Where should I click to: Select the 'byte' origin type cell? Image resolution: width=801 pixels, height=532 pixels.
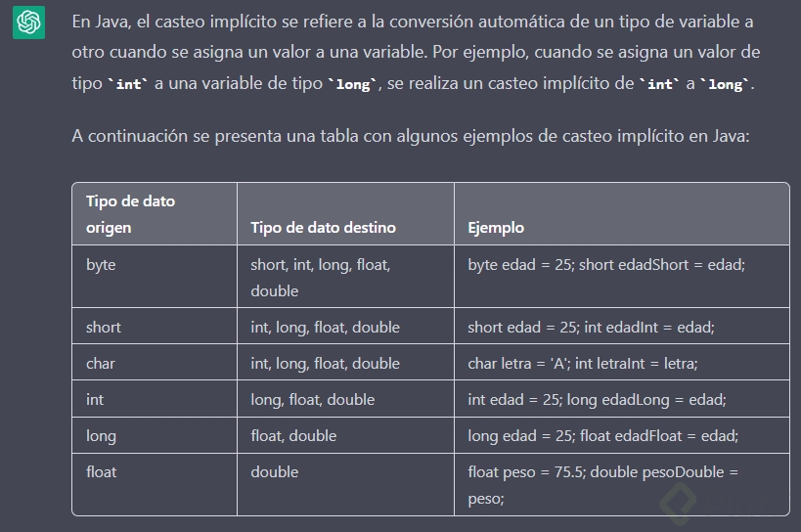pos(155,277)
